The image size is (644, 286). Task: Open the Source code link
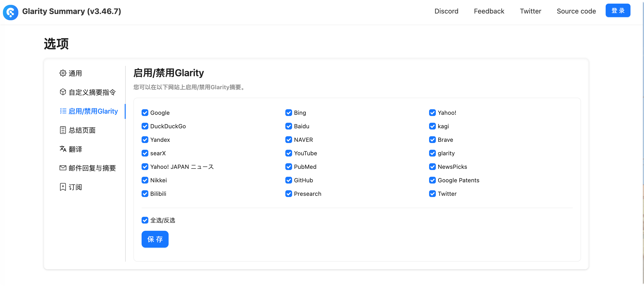[576, 11]
